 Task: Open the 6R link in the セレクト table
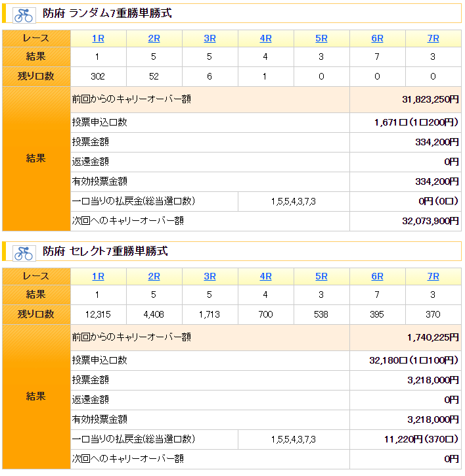click(377, 277)
